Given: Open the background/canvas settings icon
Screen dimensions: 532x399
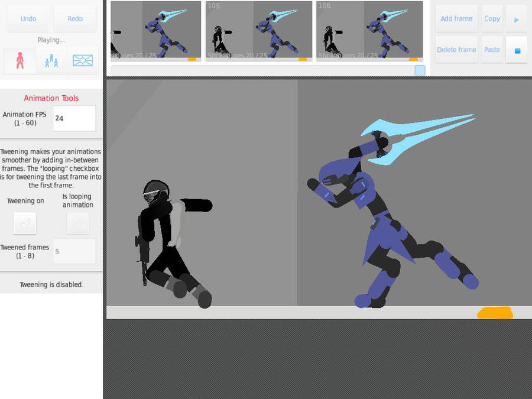Looking at the screenshot, I should tap(82, 60).
